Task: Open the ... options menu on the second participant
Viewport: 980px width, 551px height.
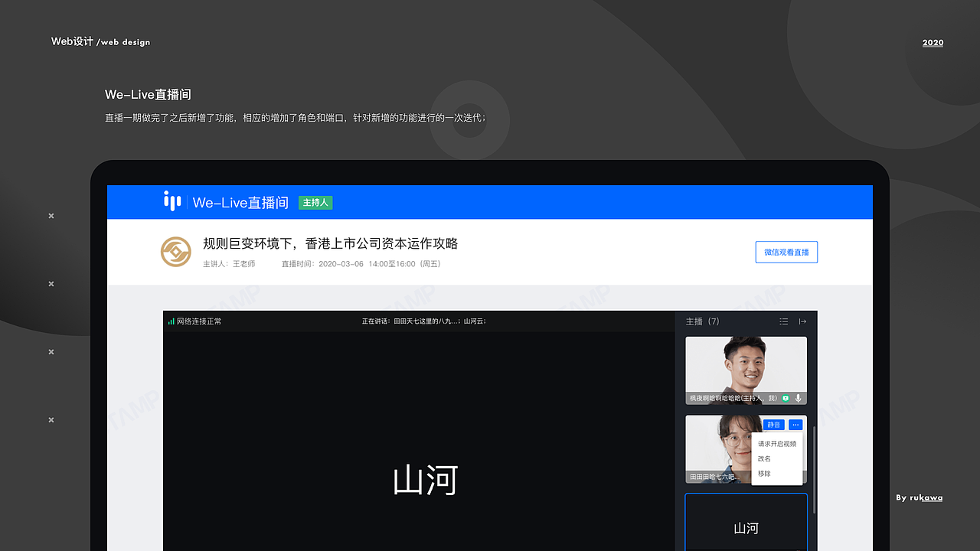Action: click(795, 424)
